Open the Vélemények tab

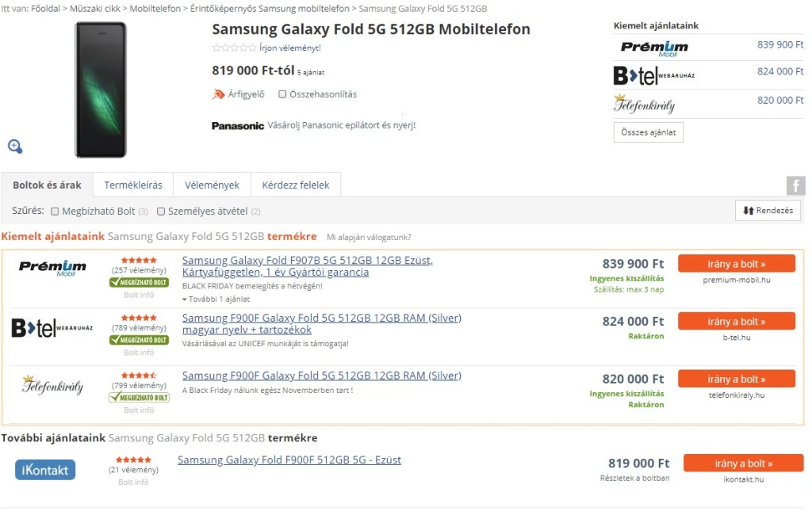212,185
